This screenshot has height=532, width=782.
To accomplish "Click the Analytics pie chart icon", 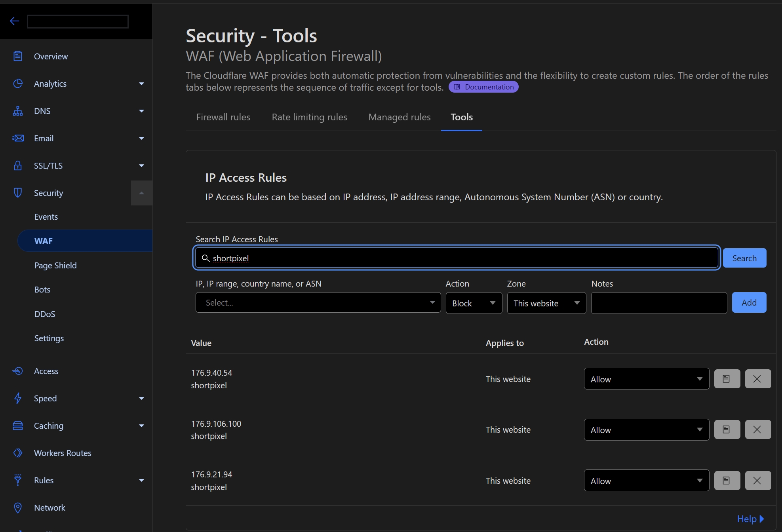I will 18,84.
